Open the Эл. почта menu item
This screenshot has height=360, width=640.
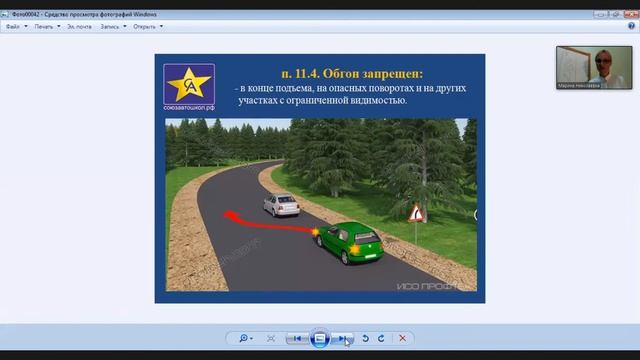(x=79, y=27)
